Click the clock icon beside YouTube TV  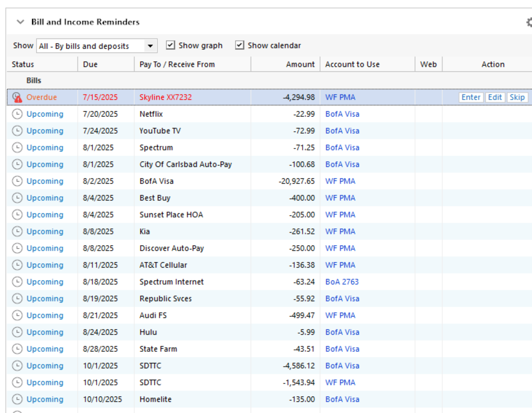pyautogui.click(x=17, y=131)
